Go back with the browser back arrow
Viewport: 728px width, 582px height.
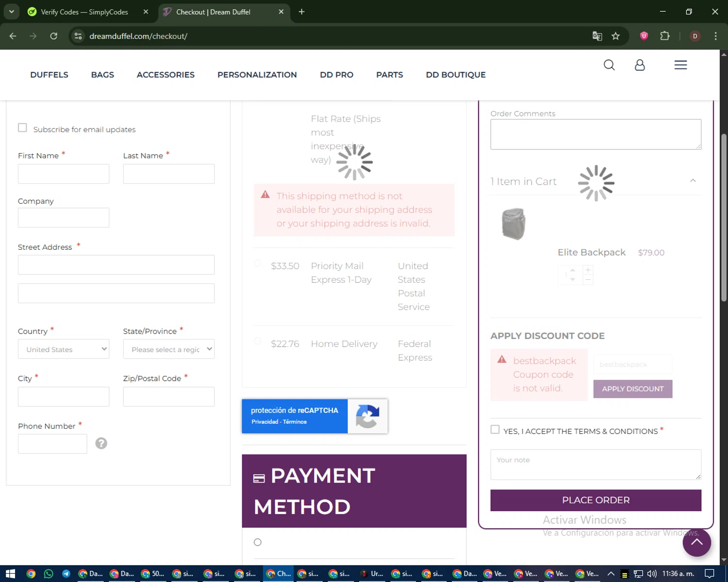coord(13,36)
